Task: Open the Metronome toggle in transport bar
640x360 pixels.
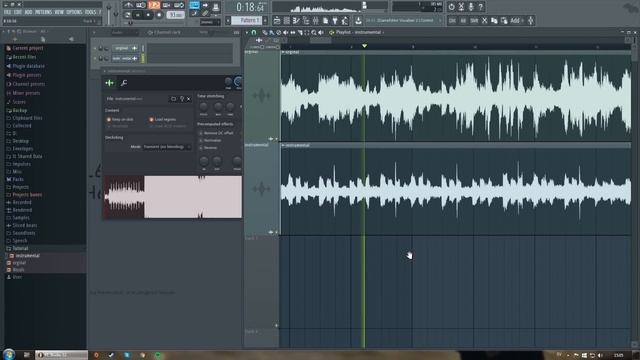Action: tap(128, 5)
